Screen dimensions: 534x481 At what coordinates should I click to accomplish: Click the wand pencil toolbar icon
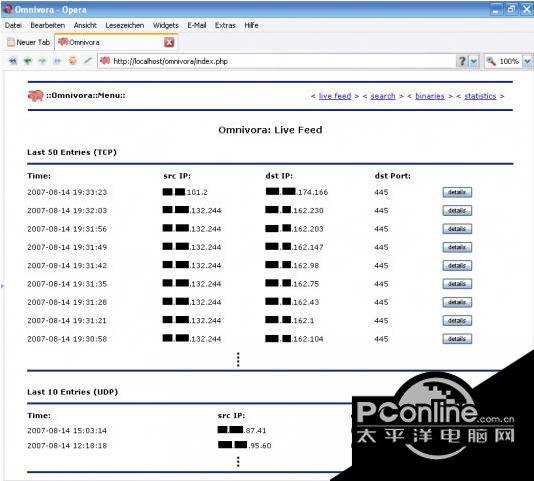coord(88,61)
